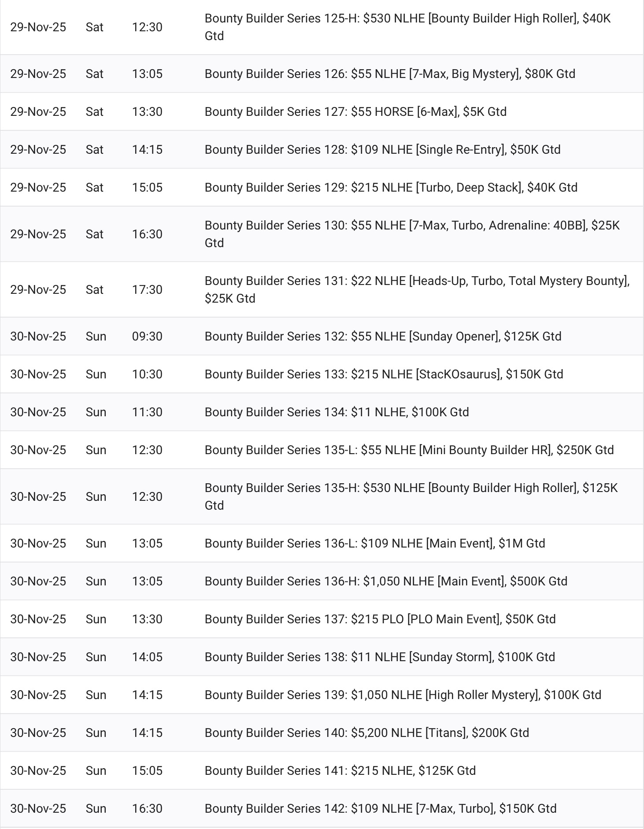Open Series 128 Single Re-Entry event
Image resolution: width=644 pixels, height=829 pixels.
[382, 149]
